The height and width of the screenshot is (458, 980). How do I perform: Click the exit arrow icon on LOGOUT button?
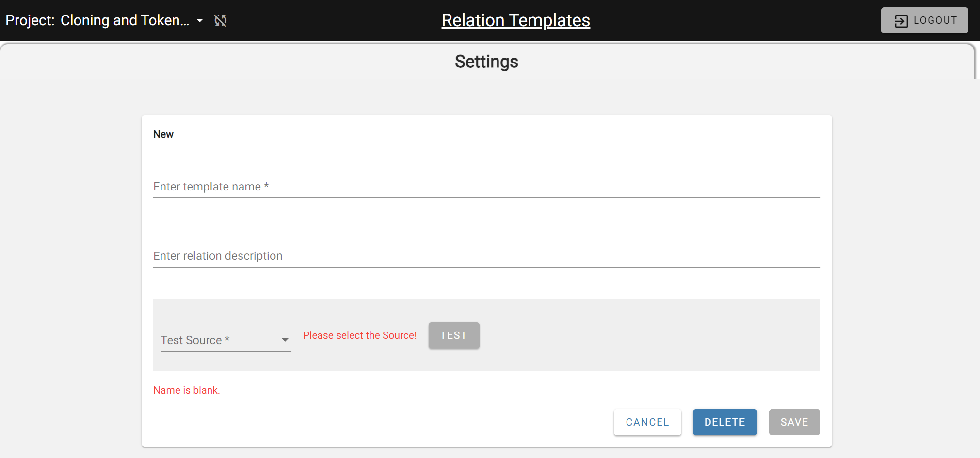point(901,20)
